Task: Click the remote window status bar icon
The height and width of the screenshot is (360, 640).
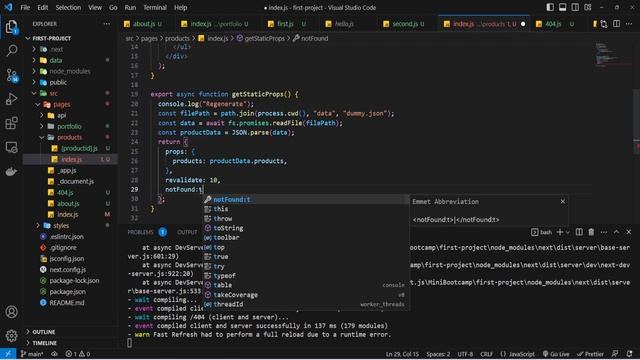Action: click(8, 354)
